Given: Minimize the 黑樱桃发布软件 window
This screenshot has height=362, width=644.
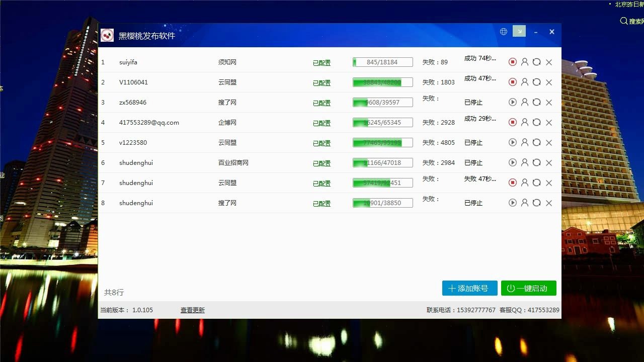Looking at the screenshot, I should tap(536, 32).
